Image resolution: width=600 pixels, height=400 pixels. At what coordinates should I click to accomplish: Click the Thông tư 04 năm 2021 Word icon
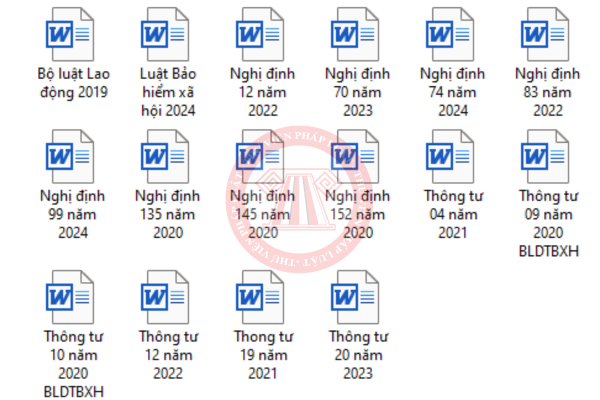(x=450, y=156)
